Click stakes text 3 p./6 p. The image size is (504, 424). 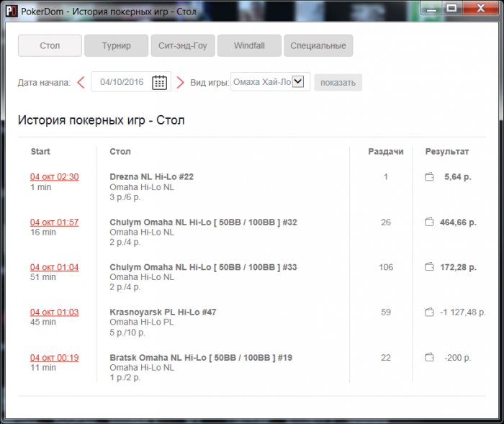point(125,197)
